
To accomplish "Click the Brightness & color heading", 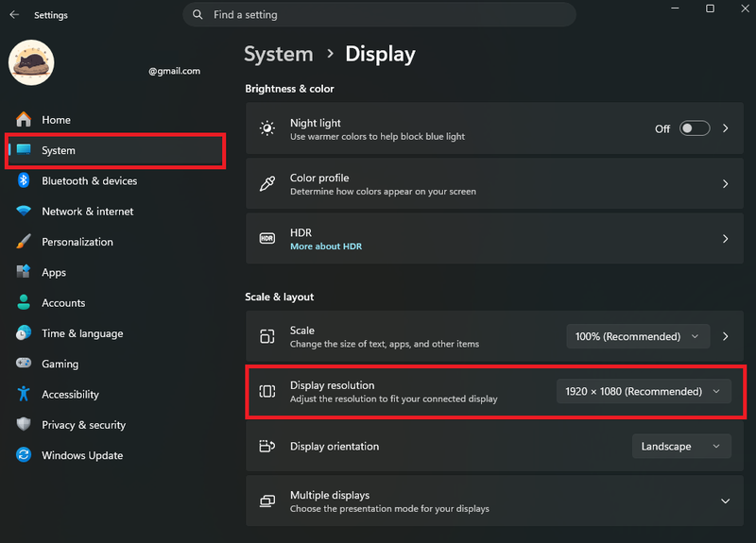I will pos(289,89).
